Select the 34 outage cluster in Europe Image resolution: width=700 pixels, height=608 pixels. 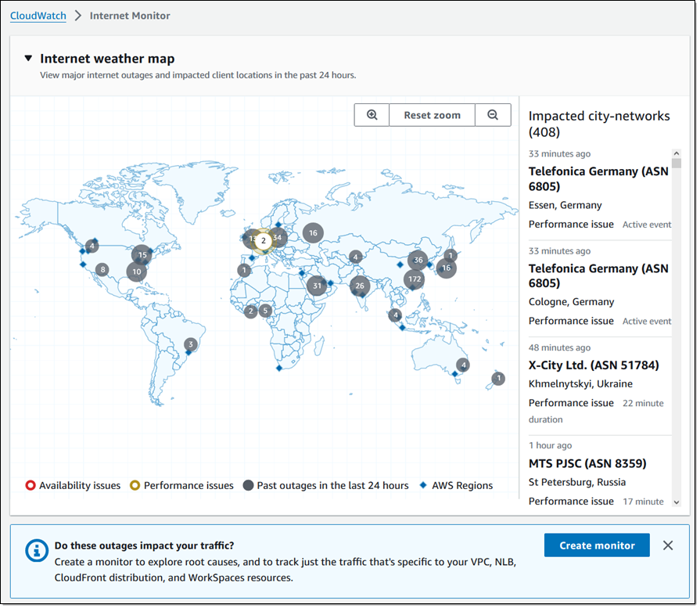tap(278, 238)
